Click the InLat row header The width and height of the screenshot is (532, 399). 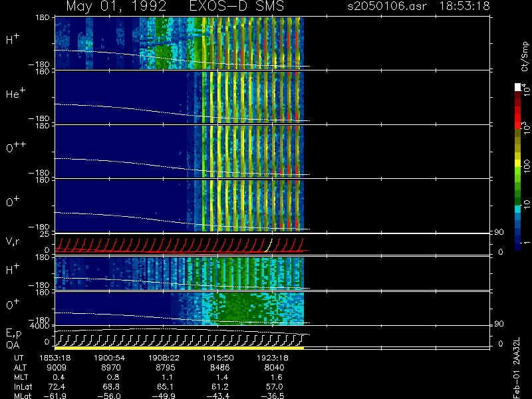(23, 386)
